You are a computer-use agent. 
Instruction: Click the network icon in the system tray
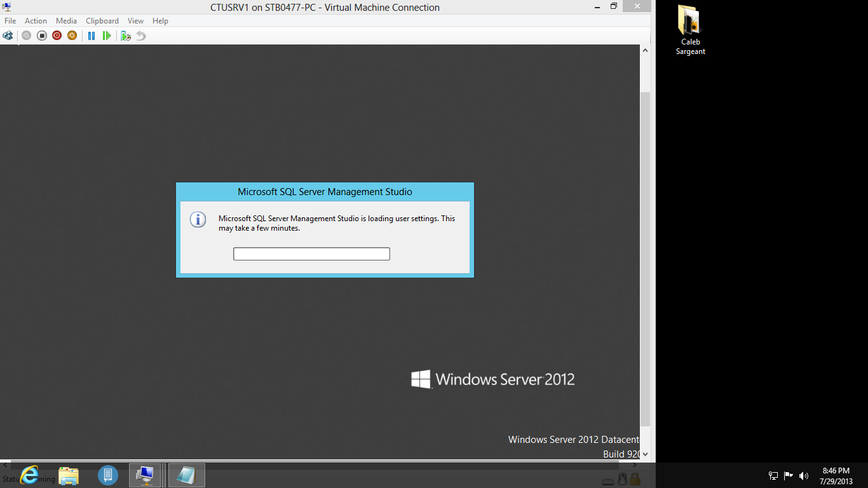click(773, 475)
